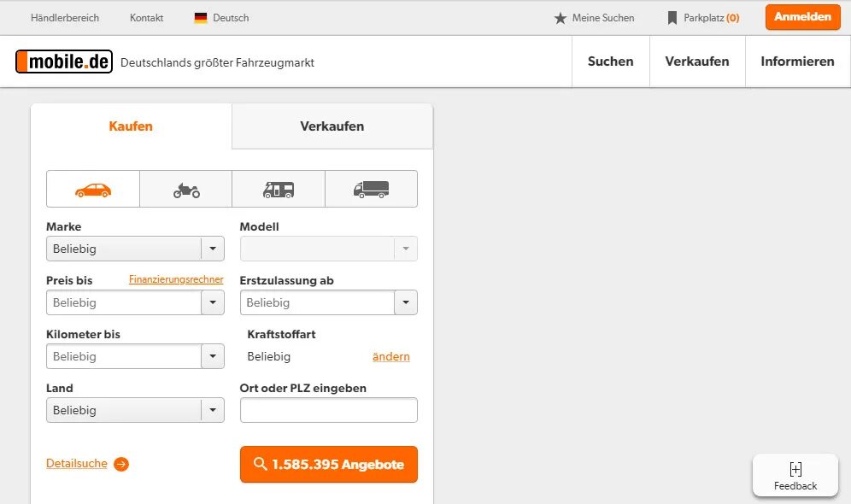
Task: Open the Kontakt link
Action: pos(147,18)
